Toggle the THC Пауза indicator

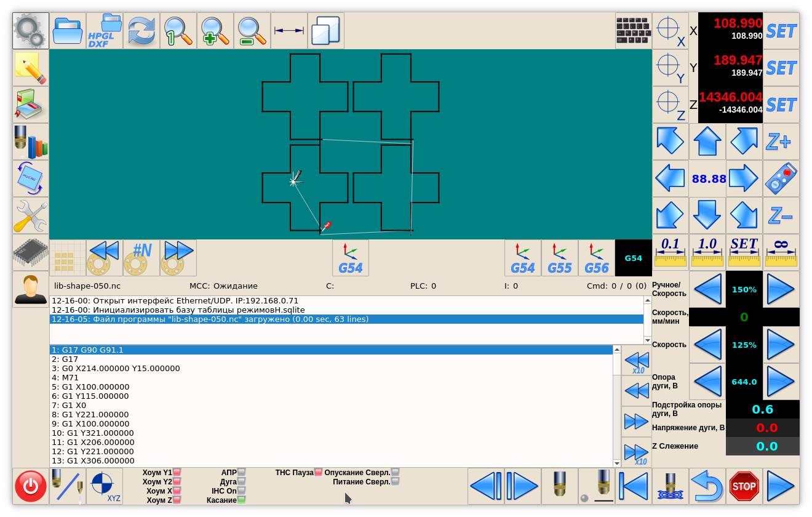(318, 473)
